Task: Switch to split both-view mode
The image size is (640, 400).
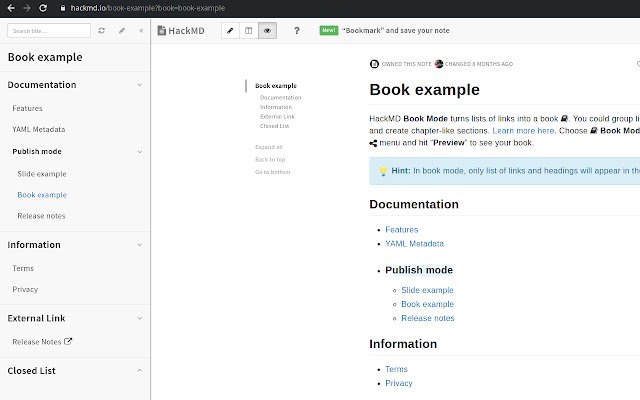Action: tap(249, 31)
